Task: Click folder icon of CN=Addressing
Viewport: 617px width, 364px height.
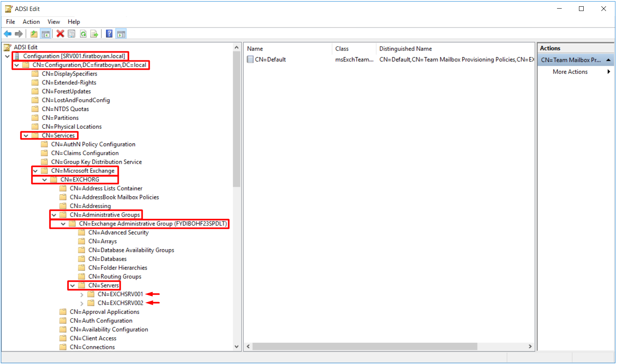Action: [63, 206]
